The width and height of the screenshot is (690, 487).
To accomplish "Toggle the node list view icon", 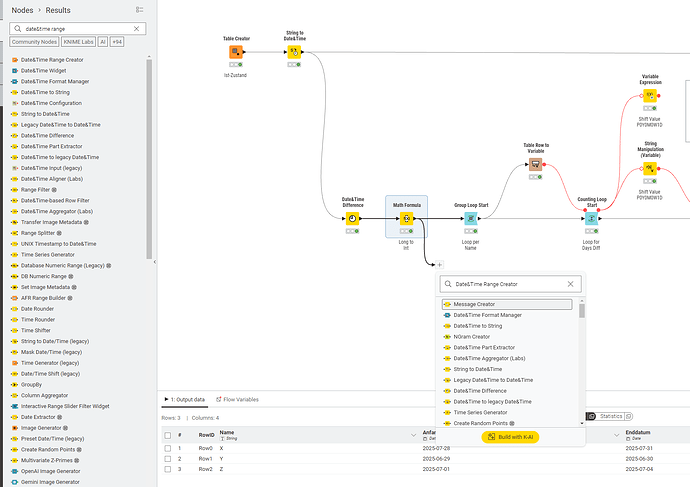I will coord(139,9).
